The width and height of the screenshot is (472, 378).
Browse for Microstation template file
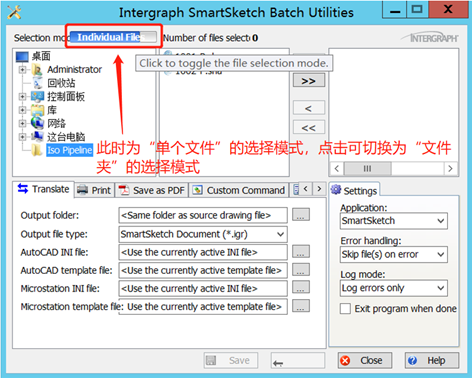click(x=301, y=306)
